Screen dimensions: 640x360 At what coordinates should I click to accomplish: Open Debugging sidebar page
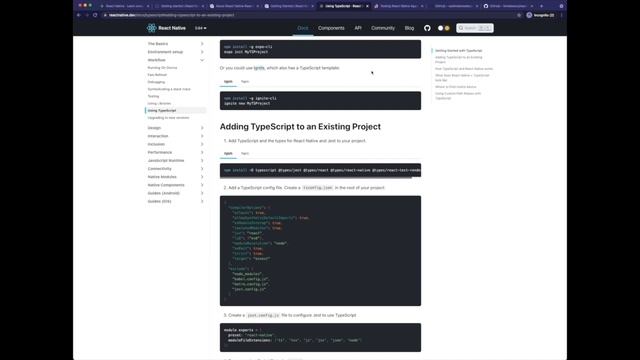[156, 82]
